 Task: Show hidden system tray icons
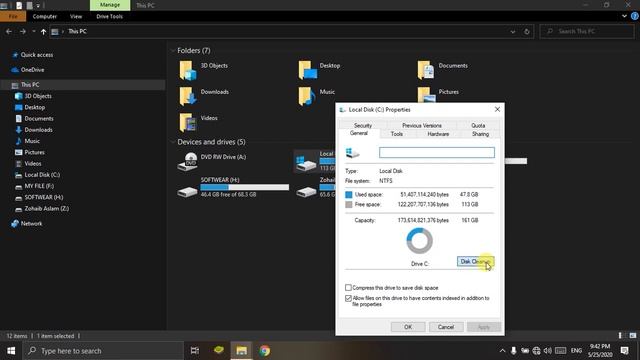[x=502, y=351]
